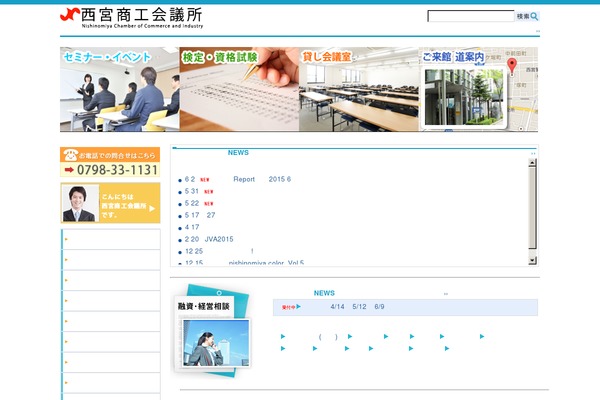The image size is (600, 400).
Task: Open the ご来館 道案内 map banner
Action: click(x=478, y=90)
